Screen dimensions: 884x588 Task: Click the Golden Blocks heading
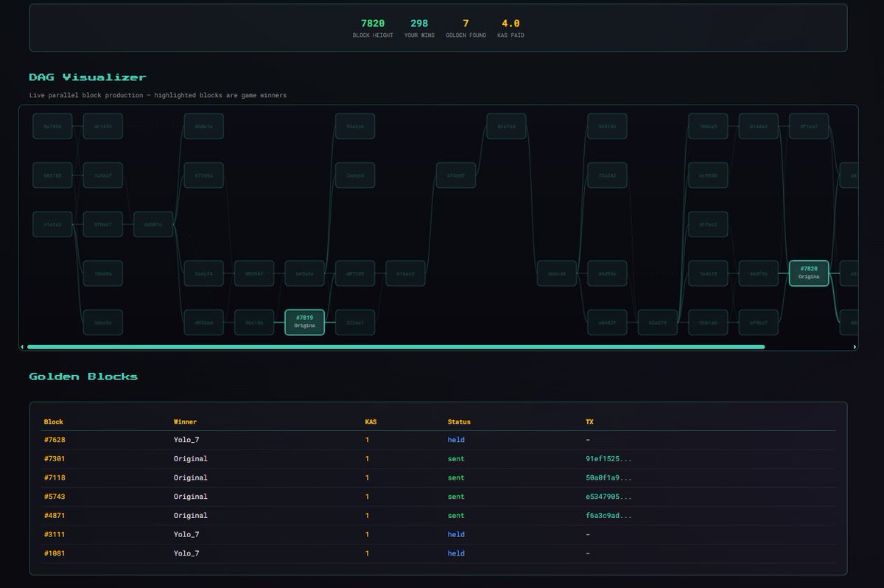tap(83, 376)
